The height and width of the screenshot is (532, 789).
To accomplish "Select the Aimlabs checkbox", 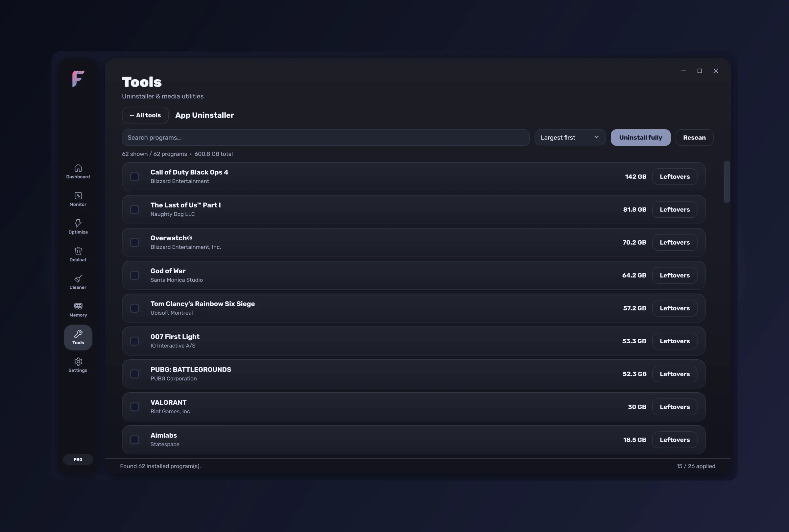I will [135, 440].
